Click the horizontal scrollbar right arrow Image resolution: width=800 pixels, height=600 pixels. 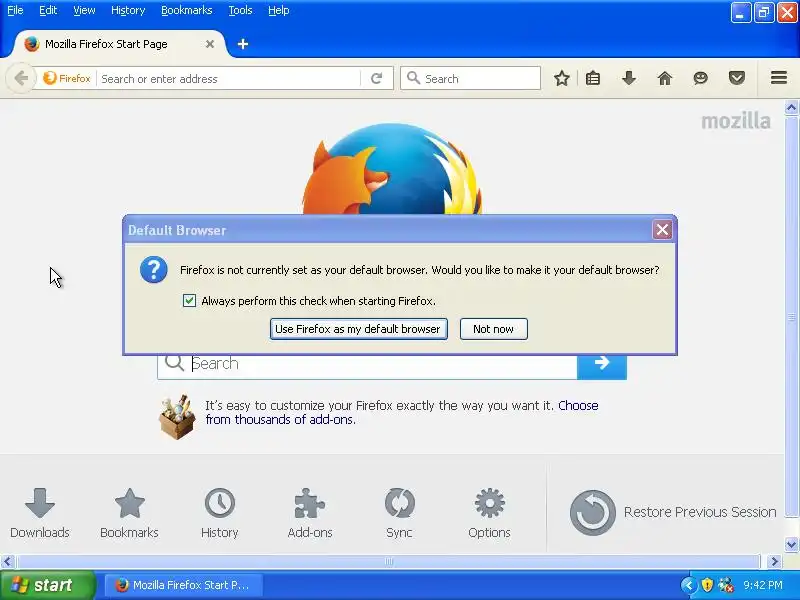coord(774,562)
